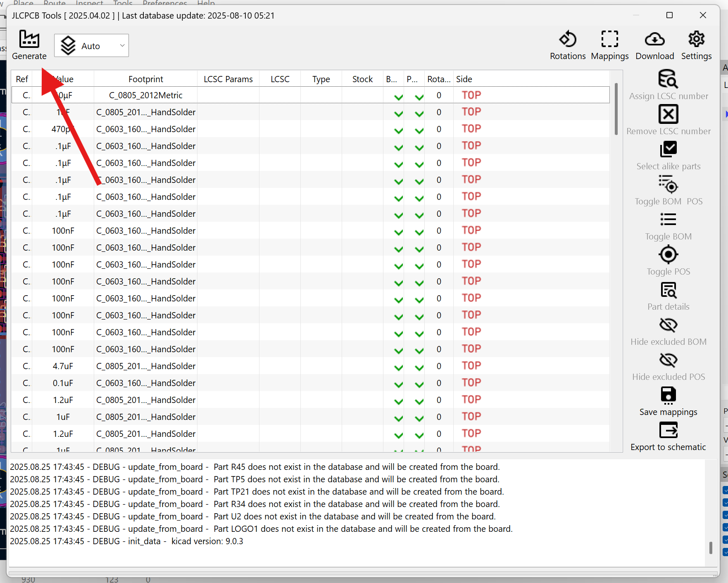Sort by the Footprint column header
The image size is (728, 583).
[x=145, y=79]
